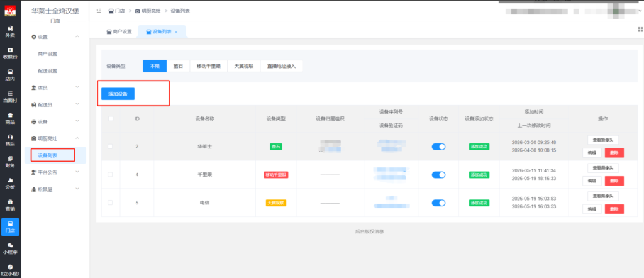Open the 外卖 takeaway section in left sidebar
The height and width of the screenshot is (278, 644).
10,31
